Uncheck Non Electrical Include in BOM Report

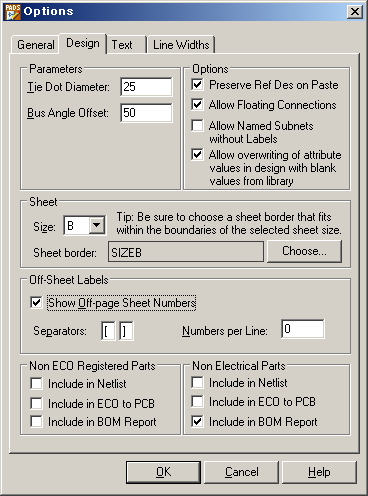[x=197, y=421]
